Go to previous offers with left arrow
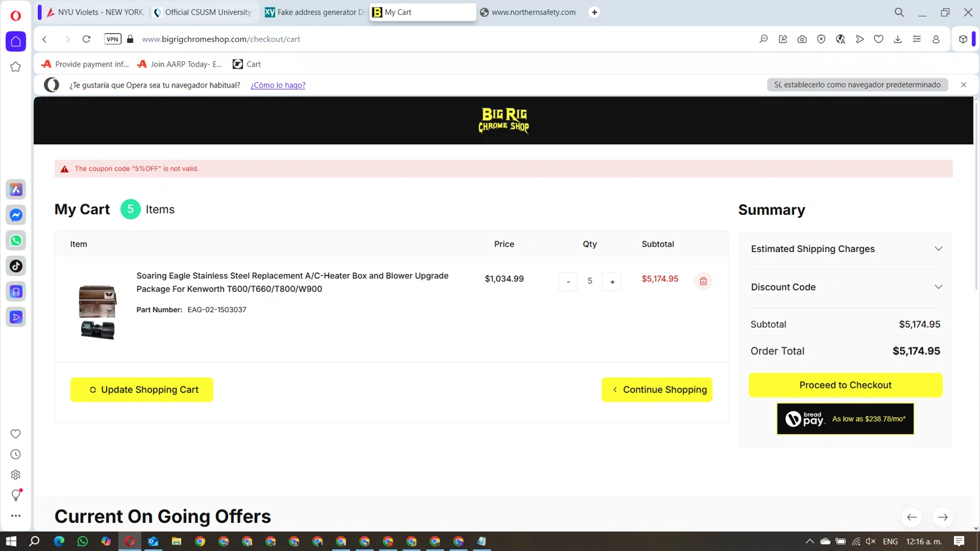 tap(911, 517)
